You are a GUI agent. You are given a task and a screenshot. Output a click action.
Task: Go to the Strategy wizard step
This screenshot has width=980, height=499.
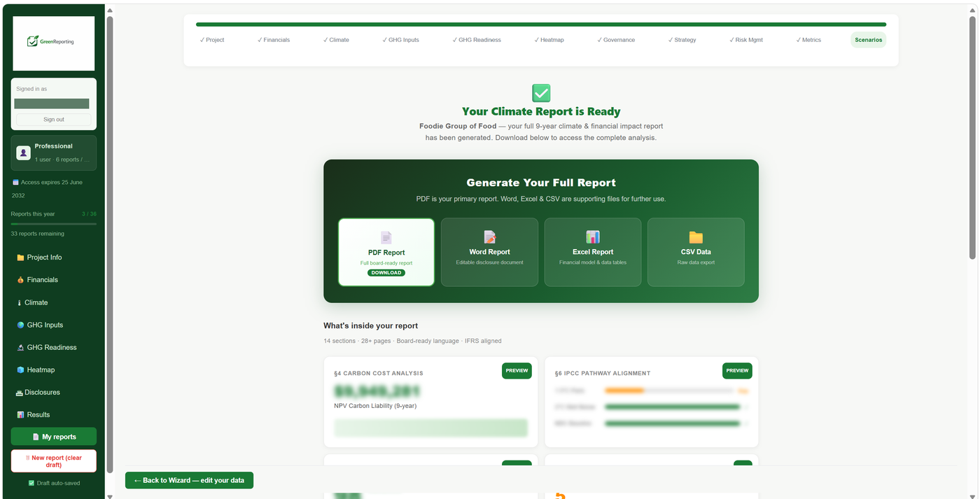point(682,40)
